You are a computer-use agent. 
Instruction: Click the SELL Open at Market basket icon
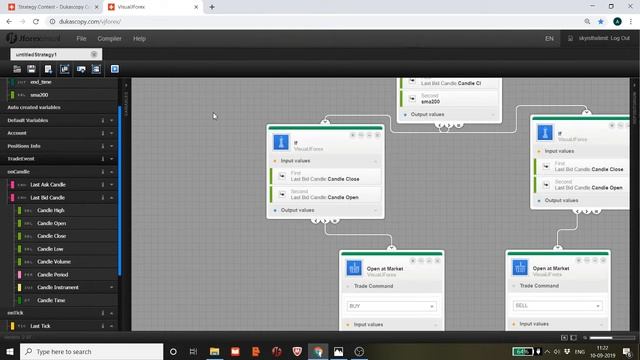click(520, 268)
